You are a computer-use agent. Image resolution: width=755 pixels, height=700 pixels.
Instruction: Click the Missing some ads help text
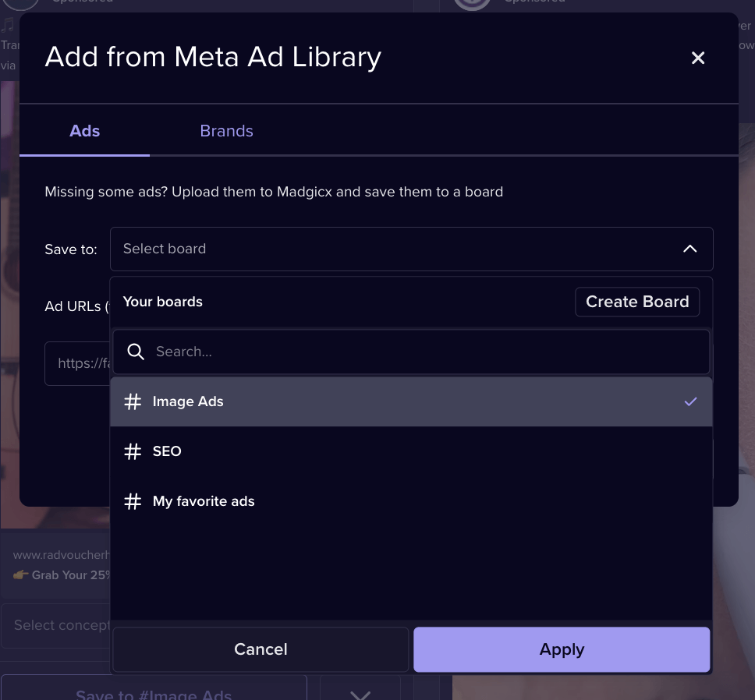tap(274, 192)
